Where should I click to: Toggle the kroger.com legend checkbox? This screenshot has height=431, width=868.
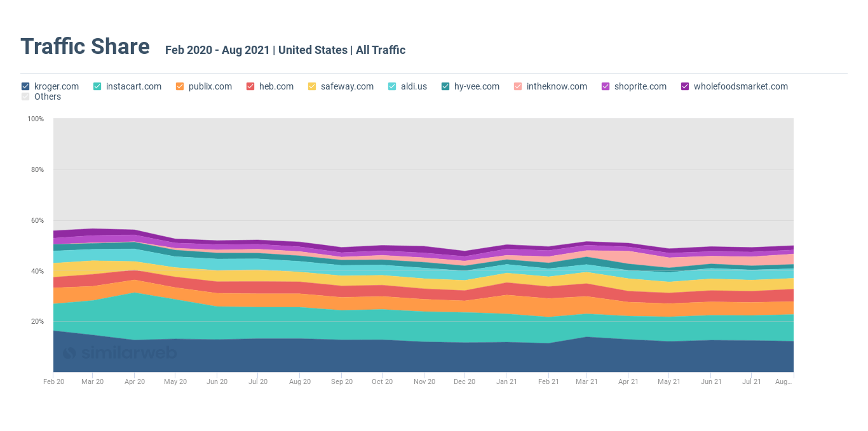pyautogui.click(x=25, y=86)
